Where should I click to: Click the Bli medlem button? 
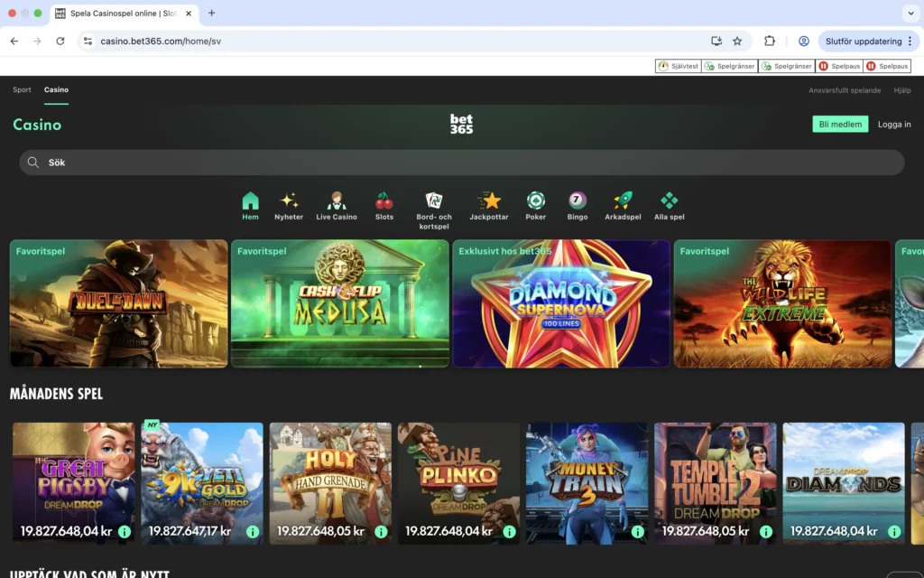click(x=840, y=124)
